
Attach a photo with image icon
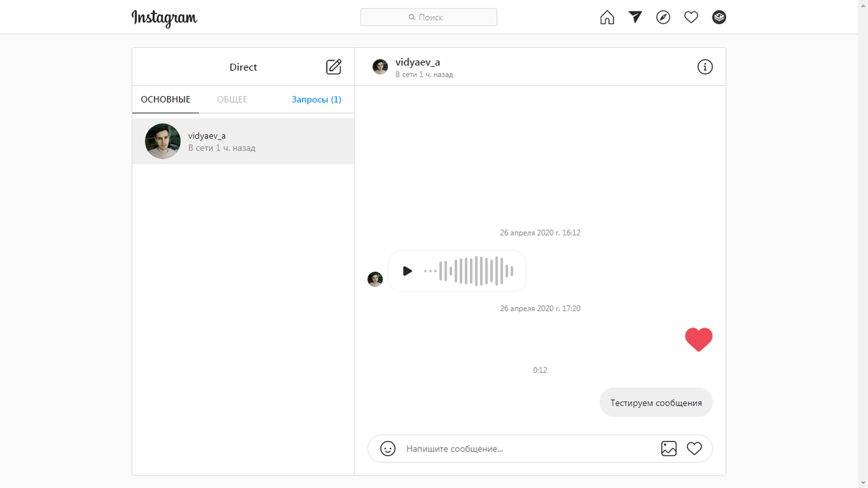click(x=669, y=449)
